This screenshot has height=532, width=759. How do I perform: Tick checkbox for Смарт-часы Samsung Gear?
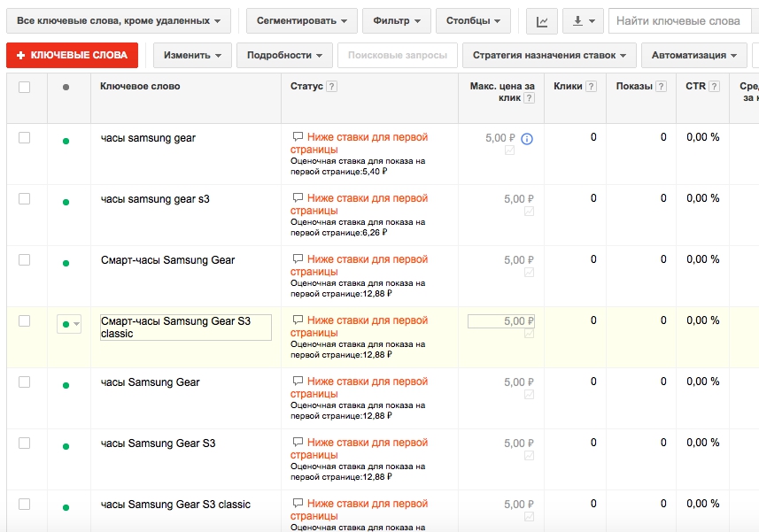(24, 259)
